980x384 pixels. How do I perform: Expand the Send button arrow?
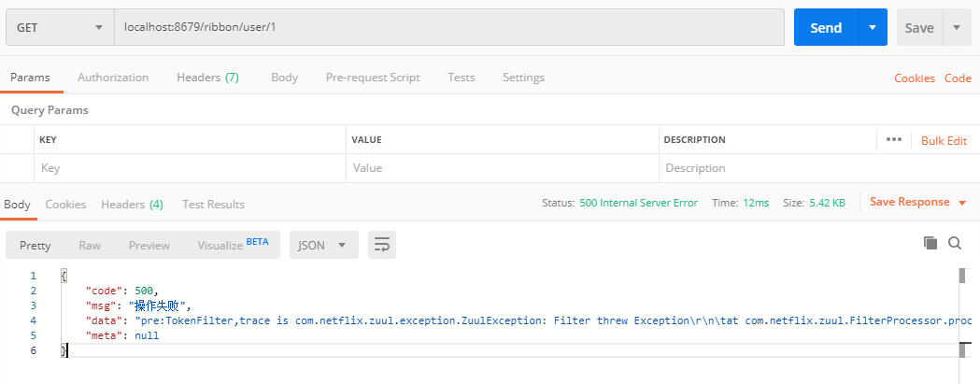click(x=872, y=28)
